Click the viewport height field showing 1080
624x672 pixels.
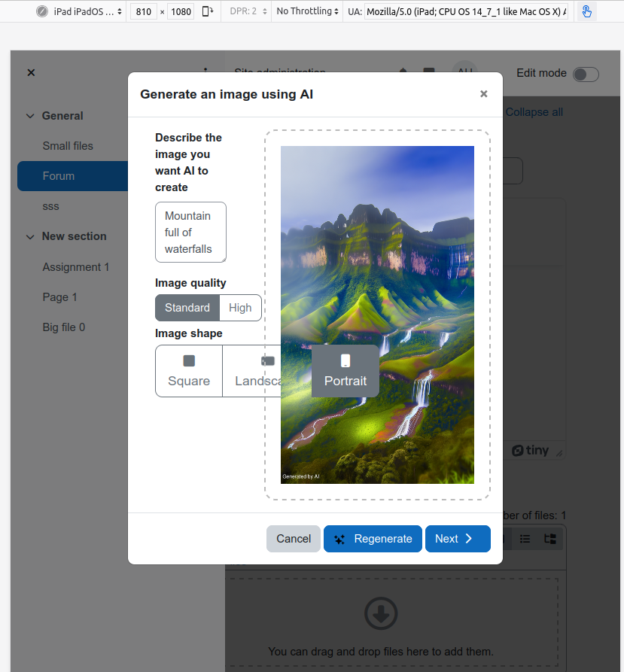pos(181,11)
